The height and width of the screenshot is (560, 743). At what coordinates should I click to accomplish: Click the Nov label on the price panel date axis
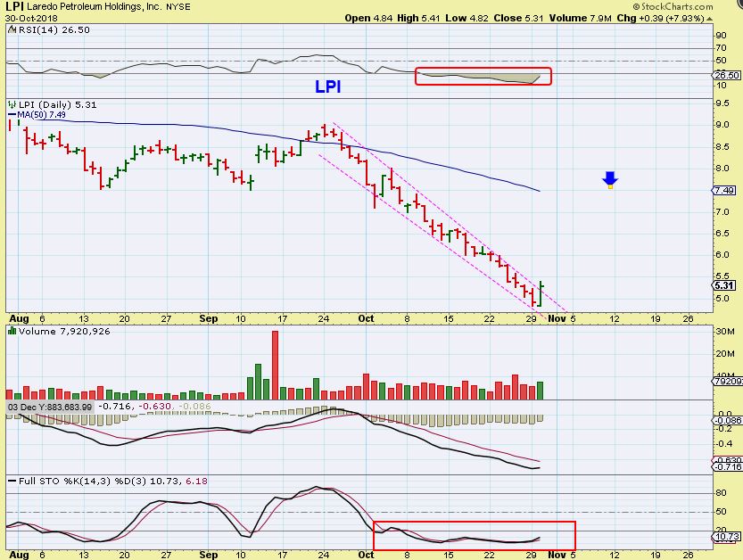tap(557, 319)
